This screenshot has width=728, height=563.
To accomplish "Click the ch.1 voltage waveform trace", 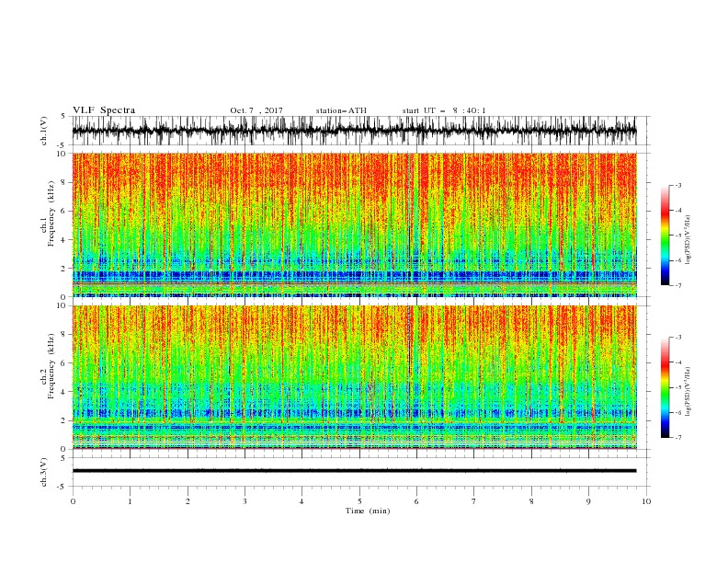I will coord(354,131).
